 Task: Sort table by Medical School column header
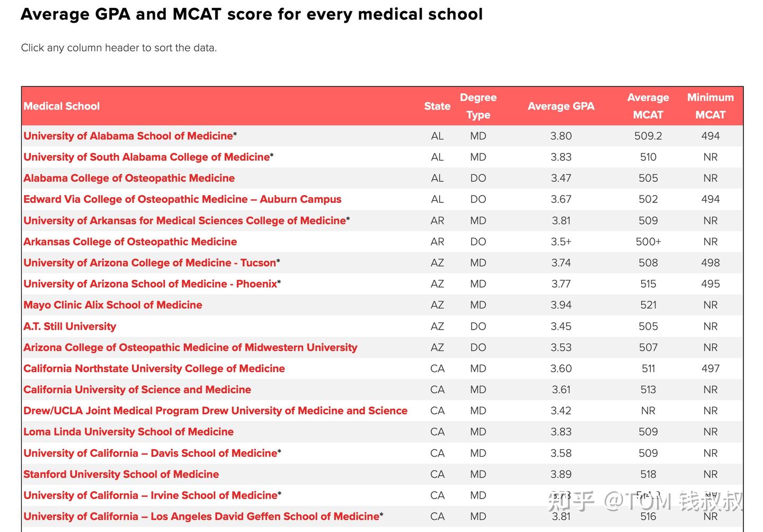click(x=61, y=106)
